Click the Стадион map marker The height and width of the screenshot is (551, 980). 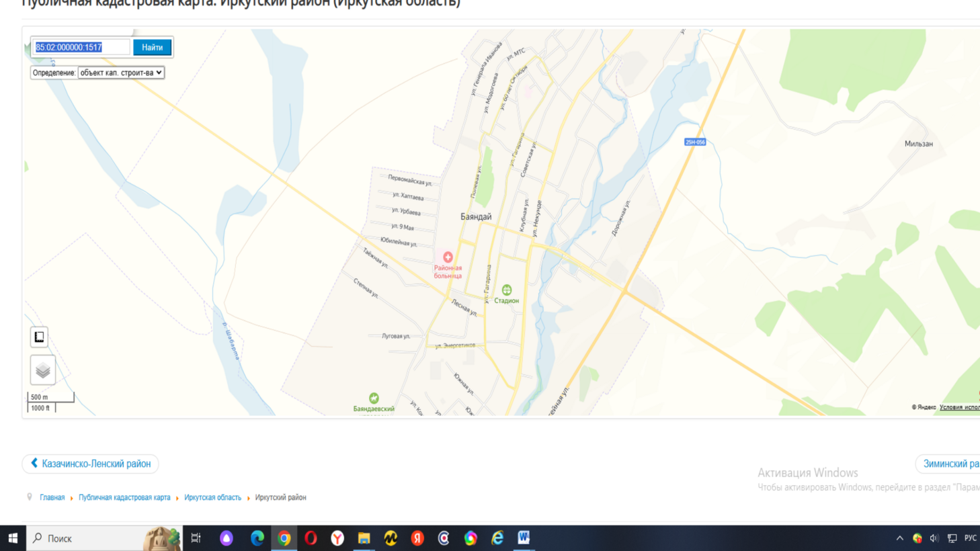(507, 290)
